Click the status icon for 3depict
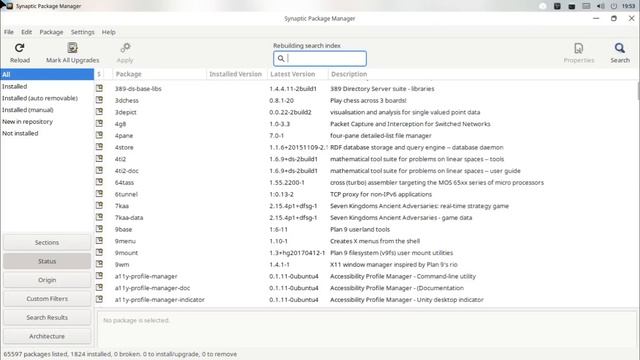 point(99,111)
